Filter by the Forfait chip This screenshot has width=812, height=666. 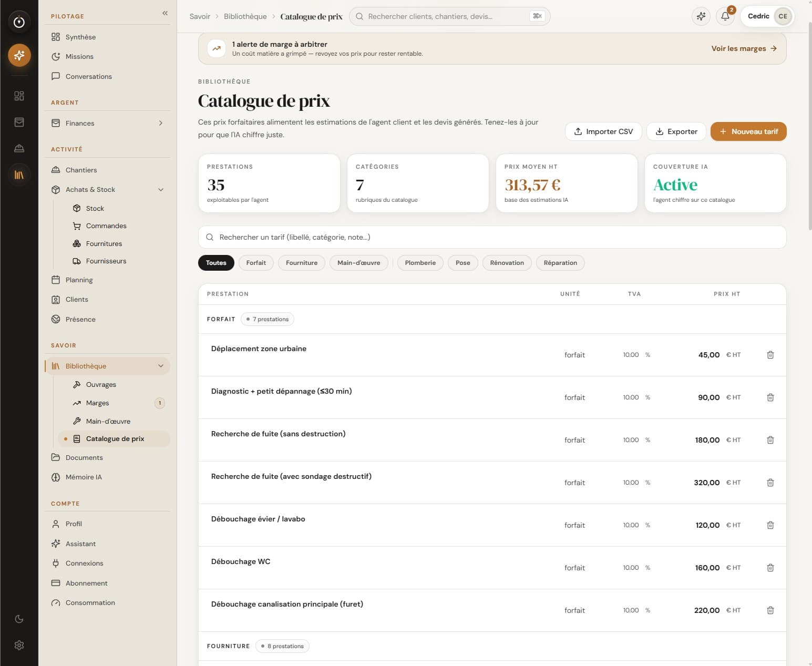tap(256, 263)
